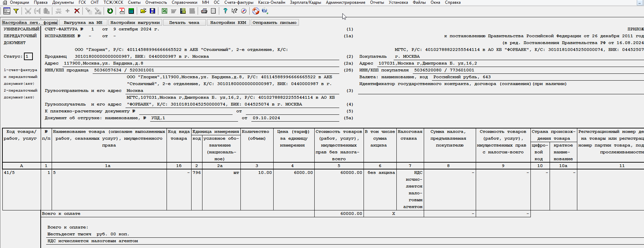This screenshot has height=248, width=644.
Task: Click the Настройки ККМ button
Action: click(x=228, y=23)
